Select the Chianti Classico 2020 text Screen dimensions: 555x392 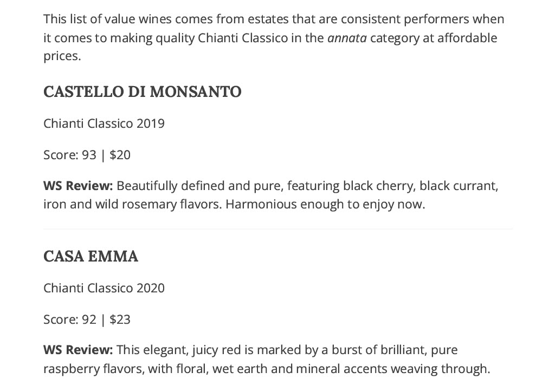click(x=104, y=288)
